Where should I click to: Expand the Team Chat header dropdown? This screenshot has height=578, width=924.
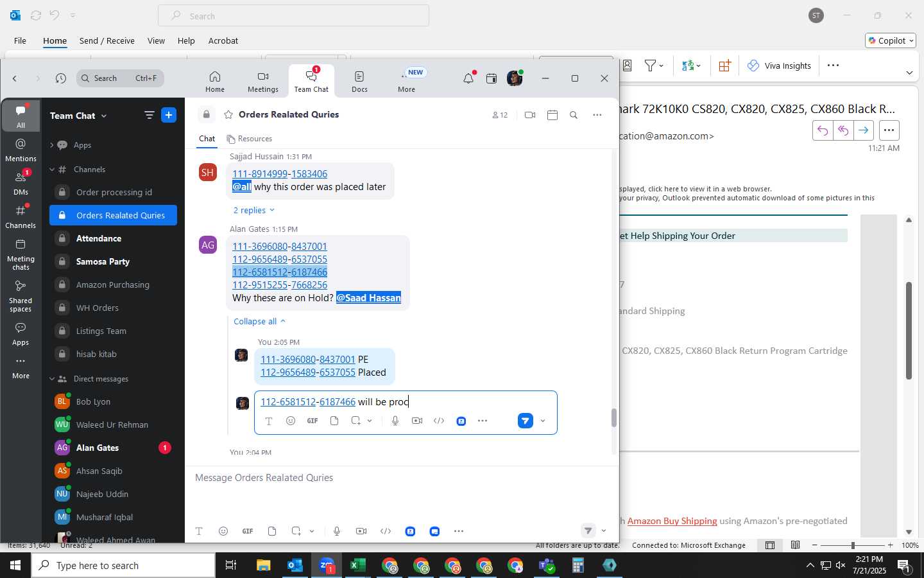79,116
